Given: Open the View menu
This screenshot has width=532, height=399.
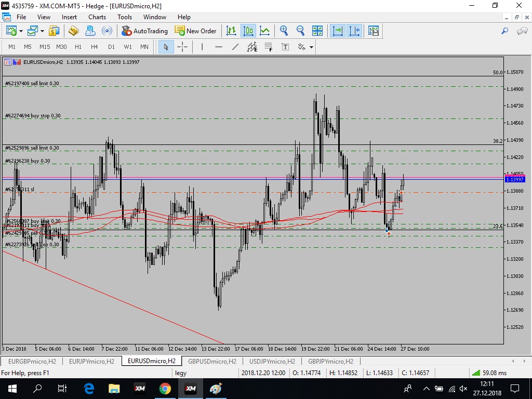Looking at the screenshot, I should (x=44, y=17).
